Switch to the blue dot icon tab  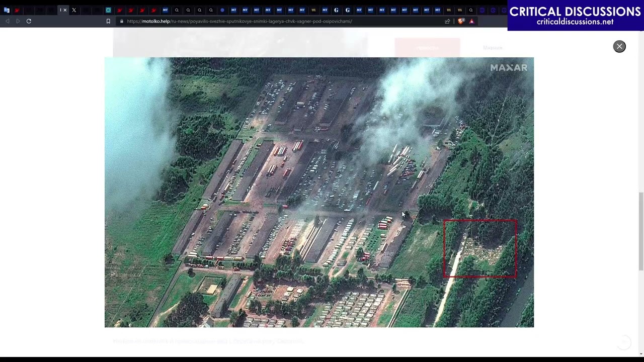(222, 10)
